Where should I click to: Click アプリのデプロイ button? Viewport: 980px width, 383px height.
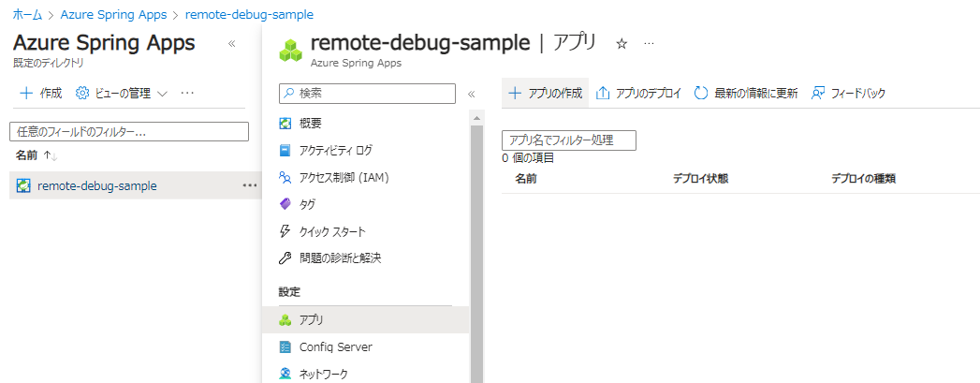638,93
